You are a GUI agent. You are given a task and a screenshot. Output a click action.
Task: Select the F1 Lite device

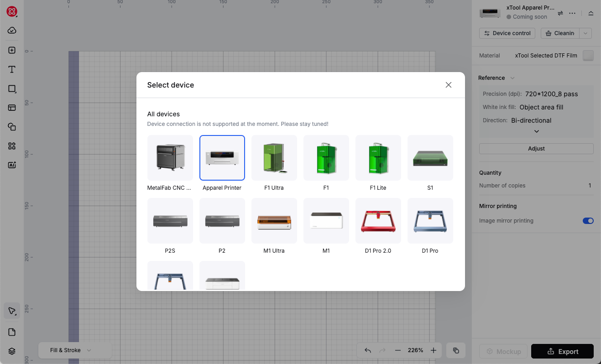click(378, 158)
